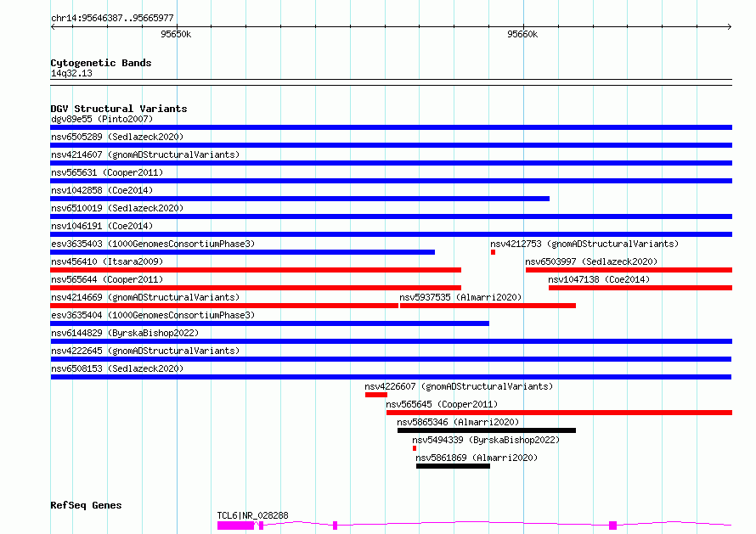Click the red bar under nsv5937535
The image size is (756, 534).
click(488, 306)
